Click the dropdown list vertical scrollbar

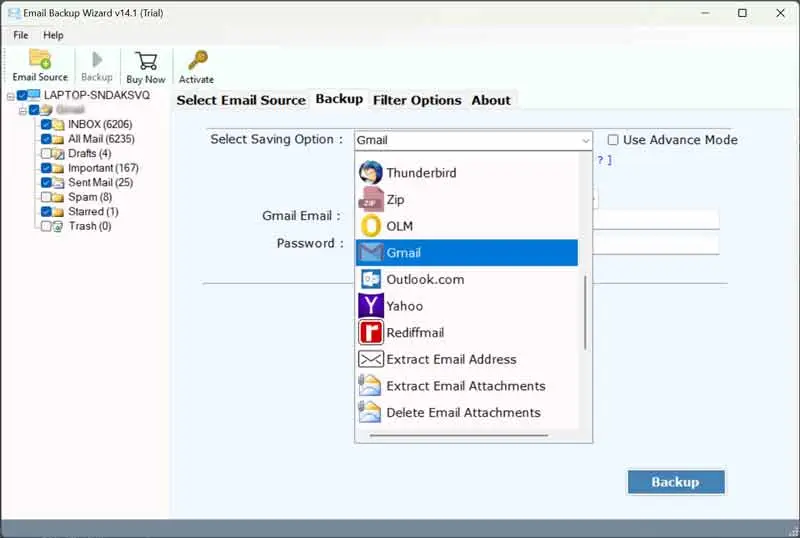coord(585,310)
